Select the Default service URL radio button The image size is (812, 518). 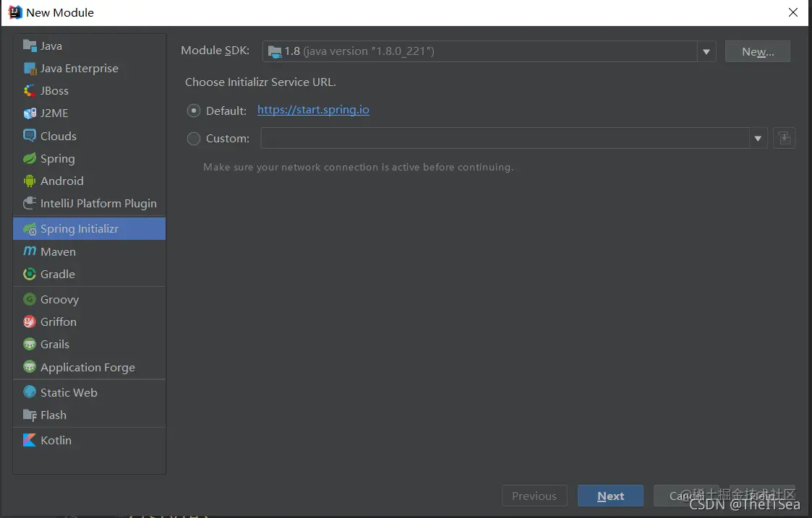194,111
